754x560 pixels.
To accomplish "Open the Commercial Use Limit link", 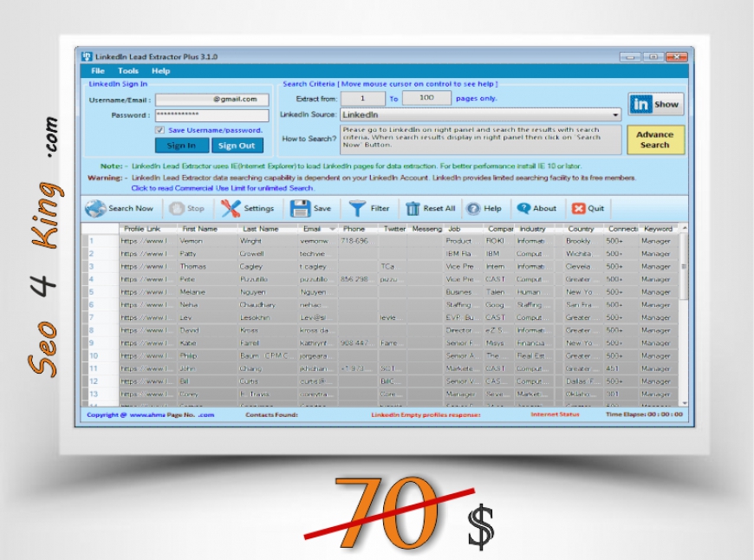I will coord(223,188).
